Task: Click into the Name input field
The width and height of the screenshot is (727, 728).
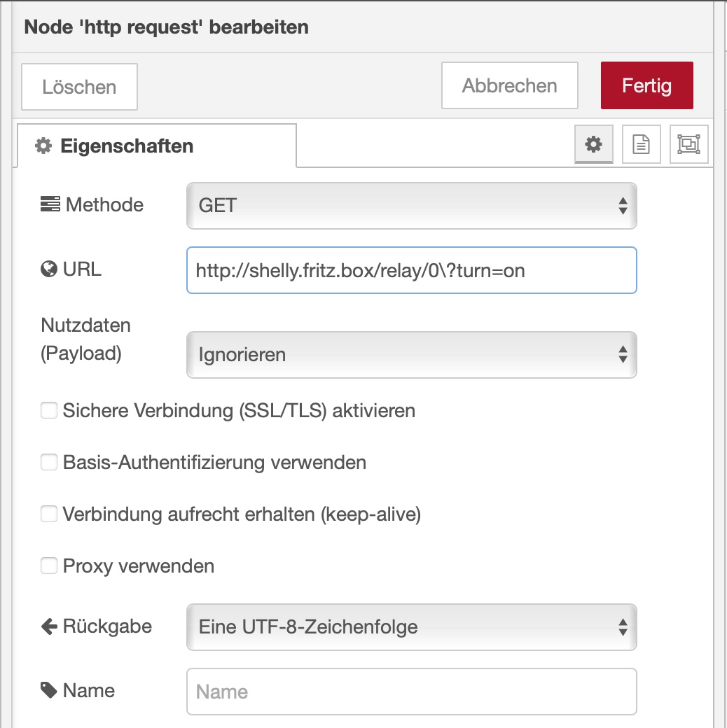Action: click(411, 692)
